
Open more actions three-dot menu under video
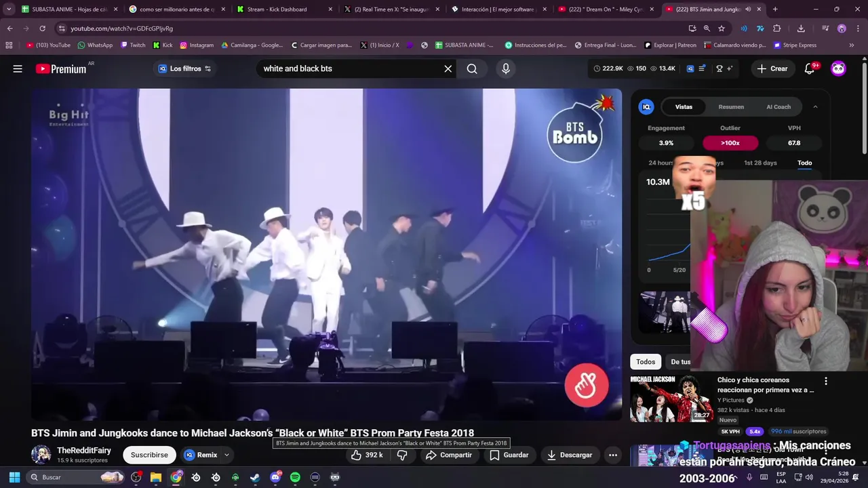pyautogui.click(x=613, y=455)
